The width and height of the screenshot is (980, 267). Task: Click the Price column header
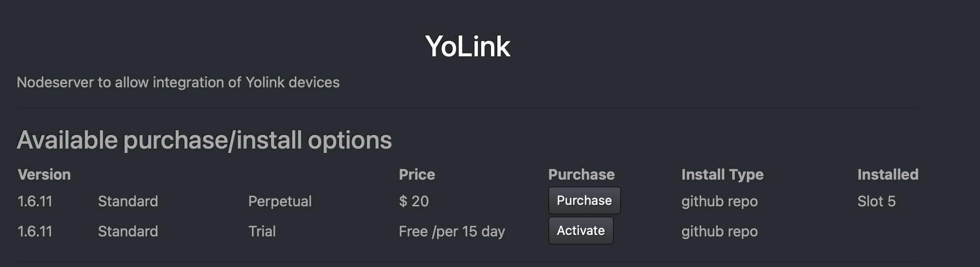pyautogui.click(x=417, y=175)
